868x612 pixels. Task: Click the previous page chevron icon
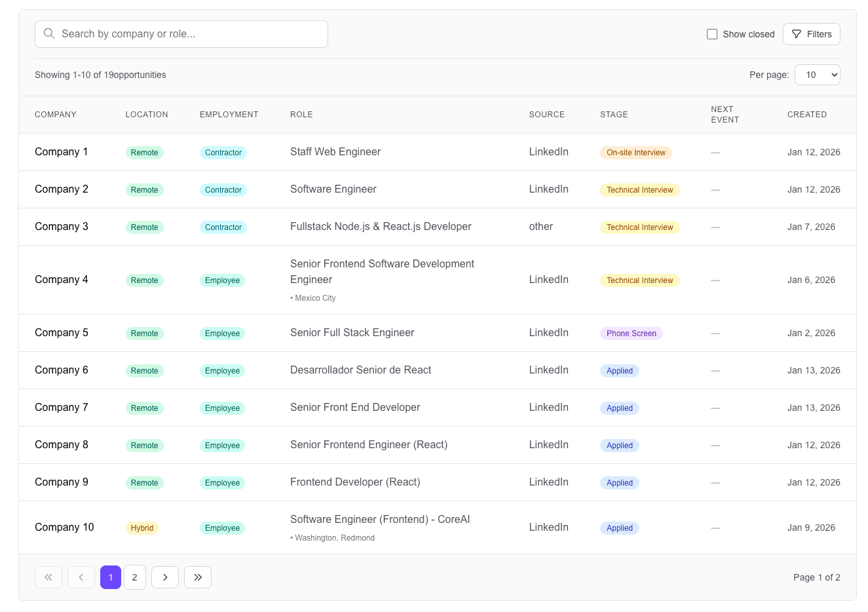(81, 577)
